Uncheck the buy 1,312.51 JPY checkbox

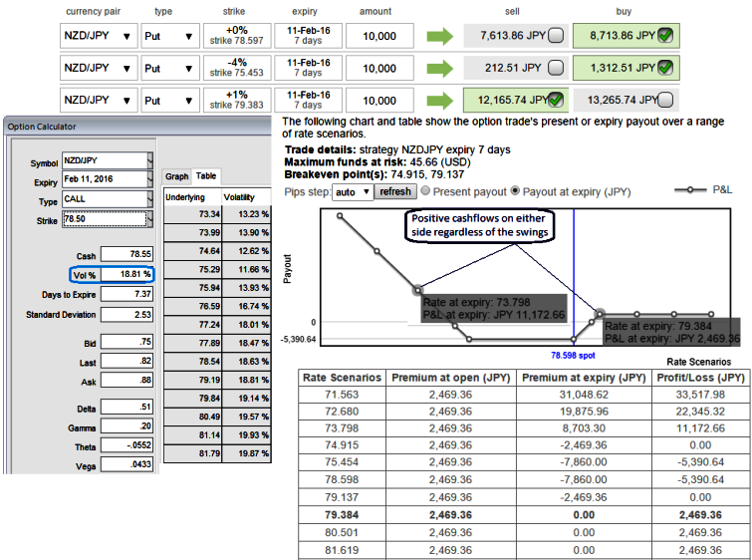[x=664, y=69]
